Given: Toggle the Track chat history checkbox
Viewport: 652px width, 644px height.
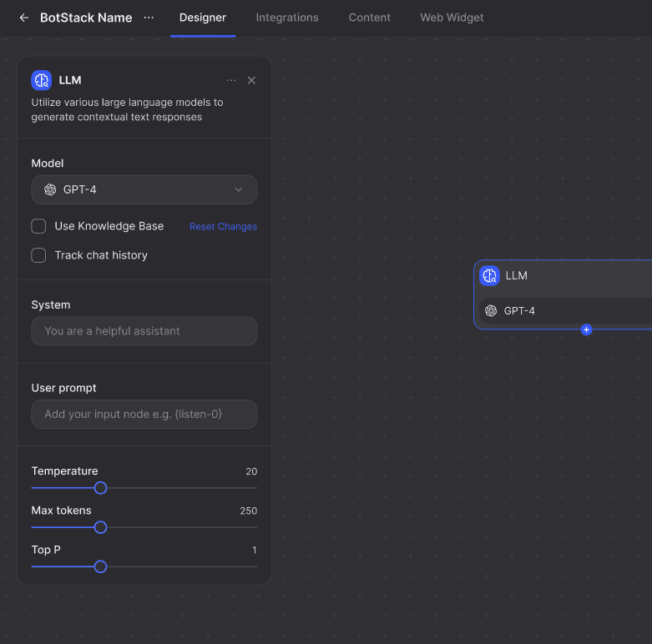Looking at the screenshot, I should pyautogui.click(x=38, y=255).
